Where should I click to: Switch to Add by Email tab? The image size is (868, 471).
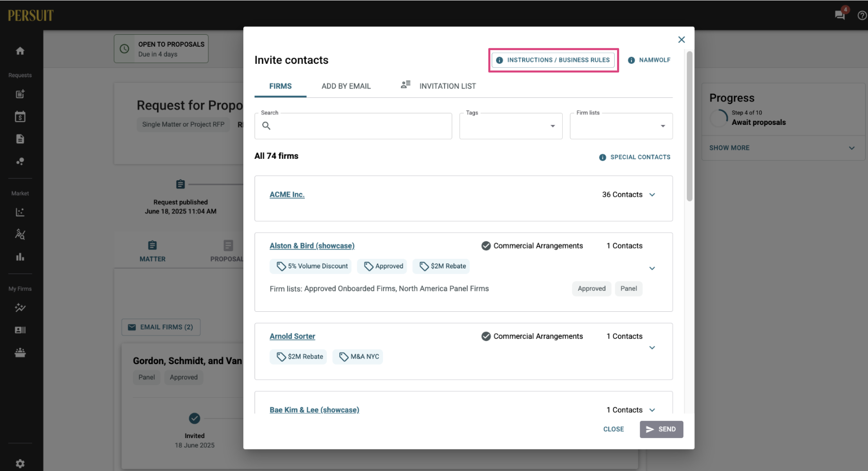(x=346, y=86)
